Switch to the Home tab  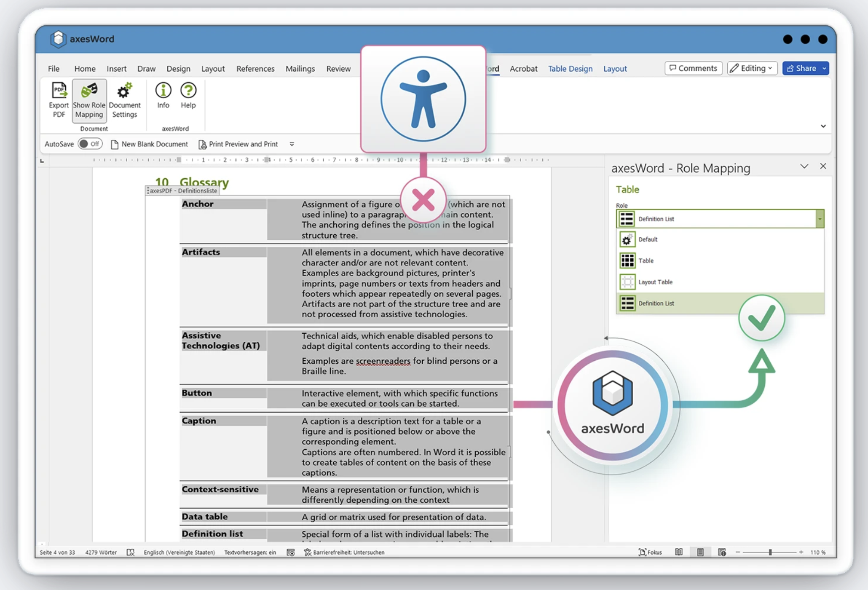pos(85,69)
